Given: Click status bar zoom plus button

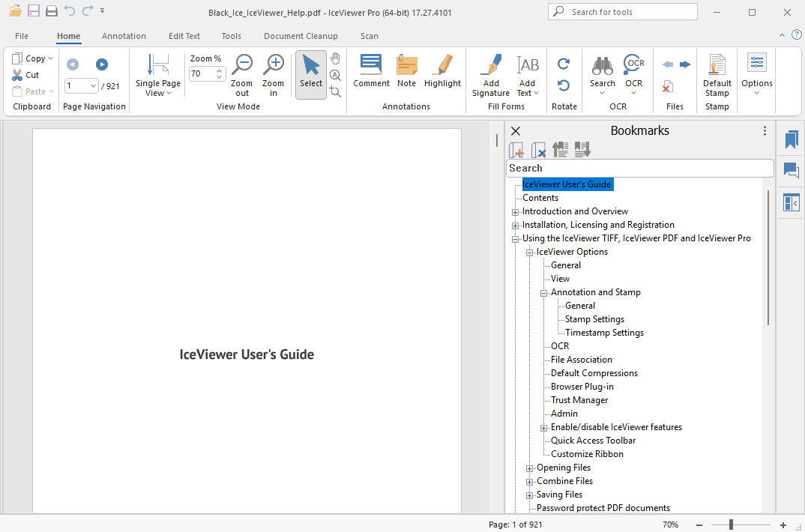Looking at the screenshot, I should pos(783,525).
